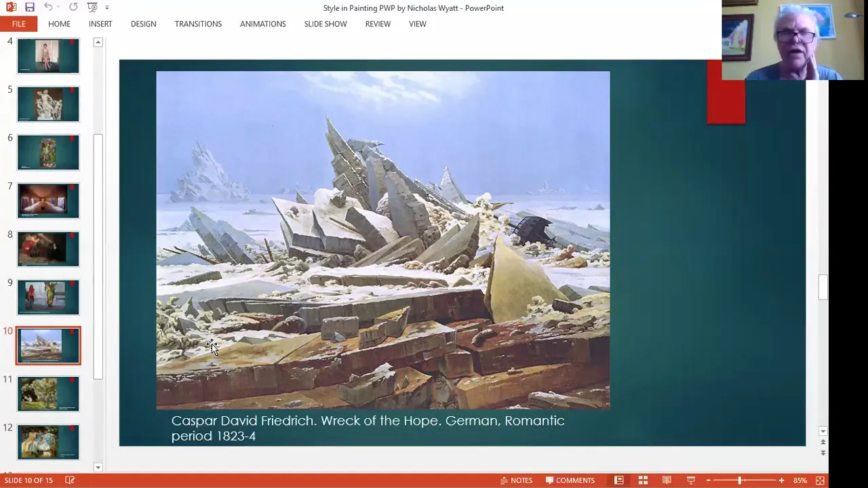Switch to the HOME ribbon tab
The height and width of the screenshot is (488, 868).
coord(59,24)
